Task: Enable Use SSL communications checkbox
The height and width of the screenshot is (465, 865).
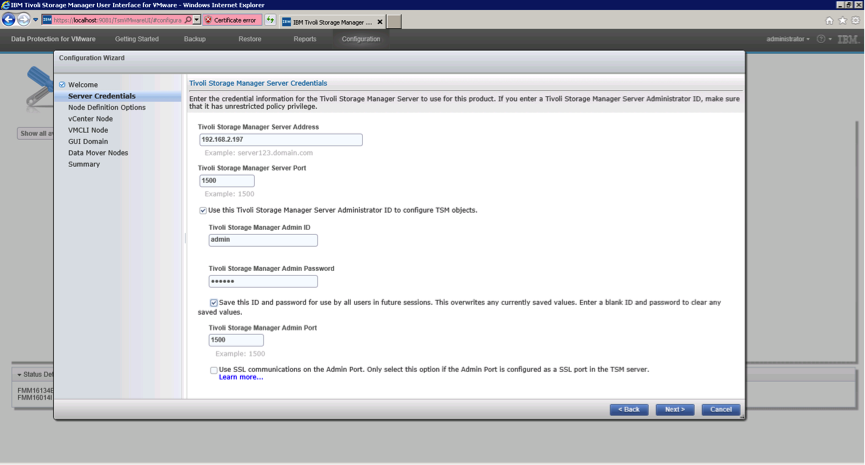Action: 213,370
